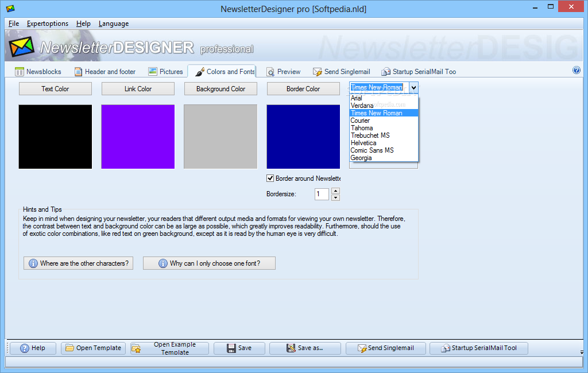
Task: Click the info icon on 'Why can I only choose one font?'
Action: coord(163,263)
